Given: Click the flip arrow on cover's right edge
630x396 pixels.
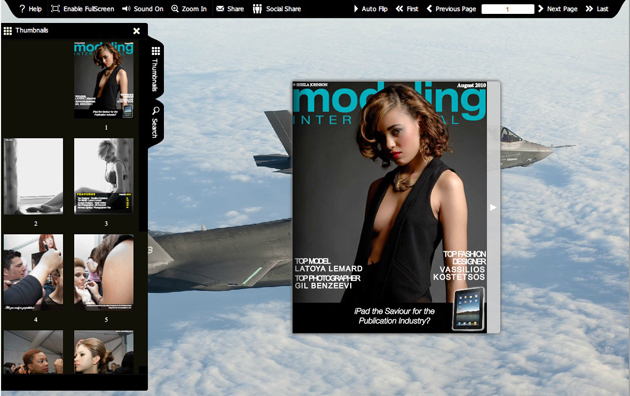Looking at the screenshot, I should pos(493,207).
